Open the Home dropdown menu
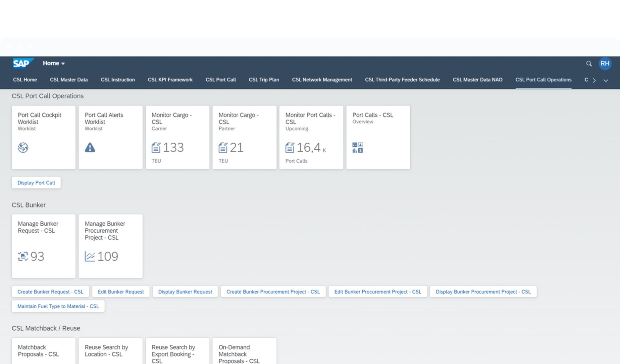The width and height of the screenshot is (620, 364). tap(54, 63)
